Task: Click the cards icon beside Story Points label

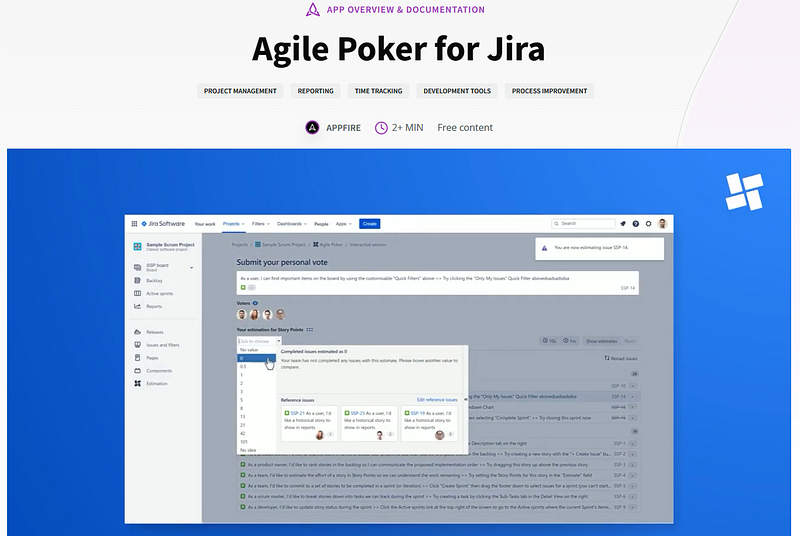Action: 310,329
